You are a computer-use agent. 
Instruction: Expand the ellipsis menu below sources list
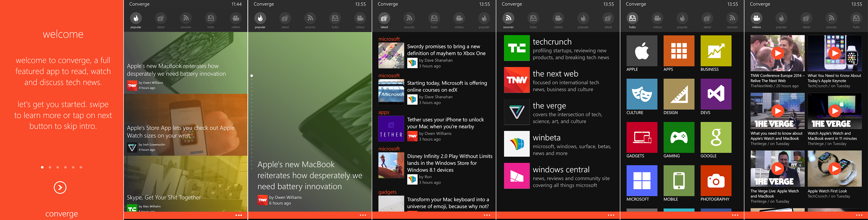click(x=611, y=215)
